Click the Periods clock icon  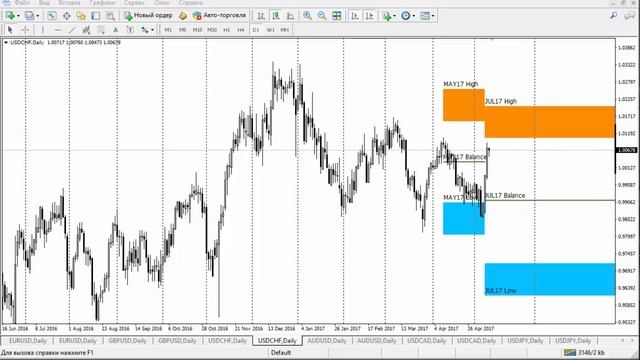[x=406, y=16]
